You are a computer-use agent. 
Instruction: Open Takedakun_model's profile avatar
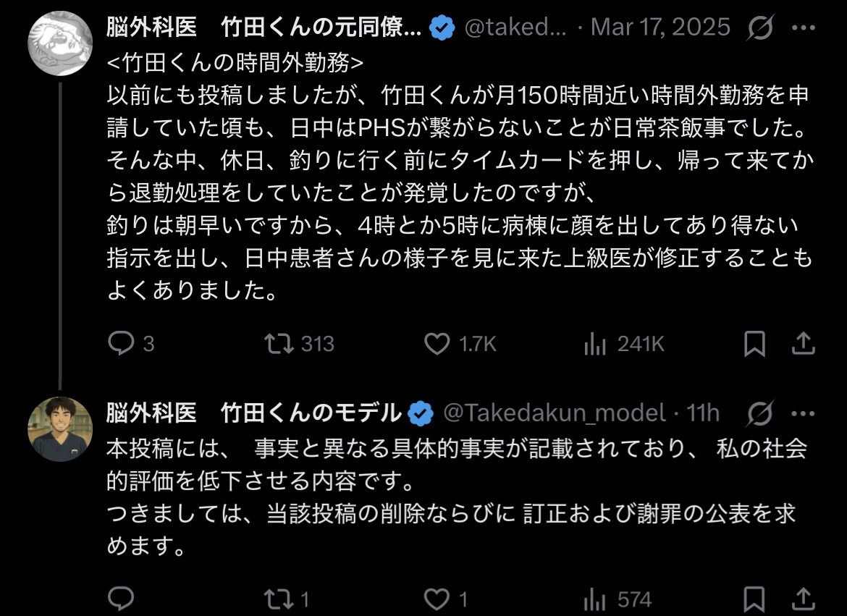pyautogui.click(x=60, y=429)
